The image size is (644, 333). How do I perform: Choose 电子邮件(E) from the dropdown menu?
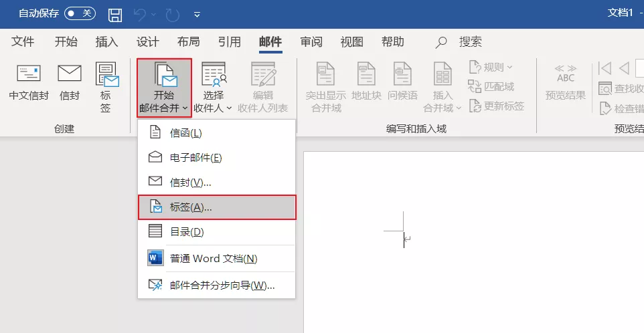(216, 158)
